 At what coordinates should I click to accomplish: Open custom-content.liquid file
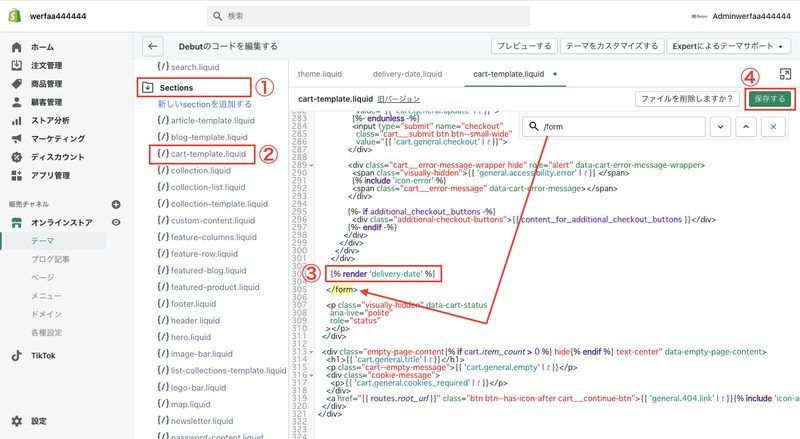tap(212, 221)
